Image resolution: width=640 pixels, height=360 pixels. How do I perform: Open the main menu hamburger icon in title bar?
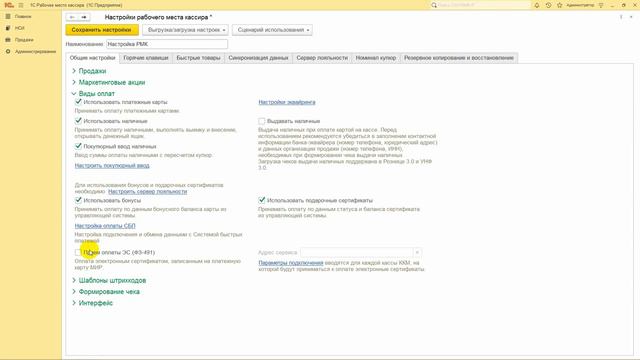[21, 5]
